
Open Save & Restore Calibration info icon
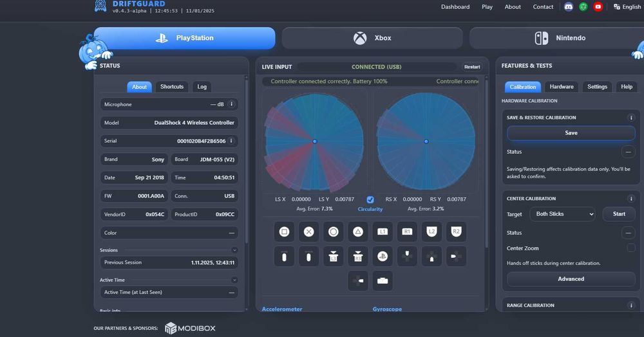tap(631, 118)
